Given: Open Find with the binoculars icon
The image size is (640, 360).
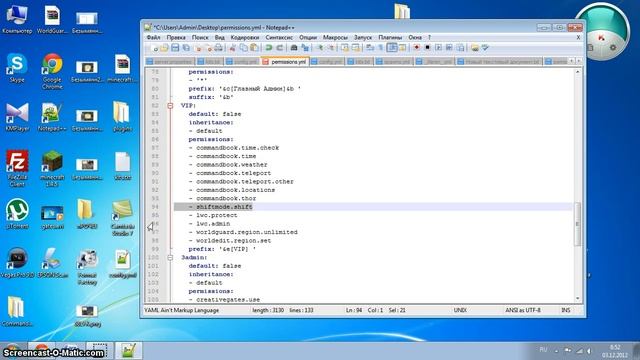Looking at the screenshot, I should (x=294, y=48).
